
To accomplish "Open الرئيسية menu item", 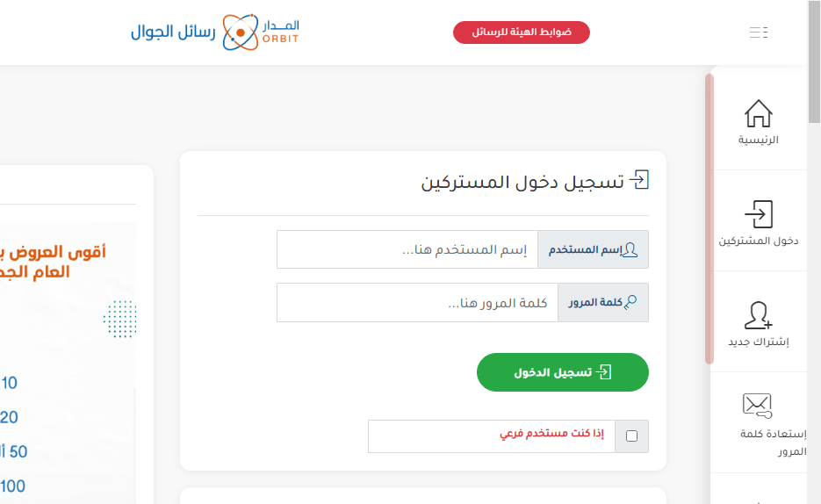I will 758,140.
